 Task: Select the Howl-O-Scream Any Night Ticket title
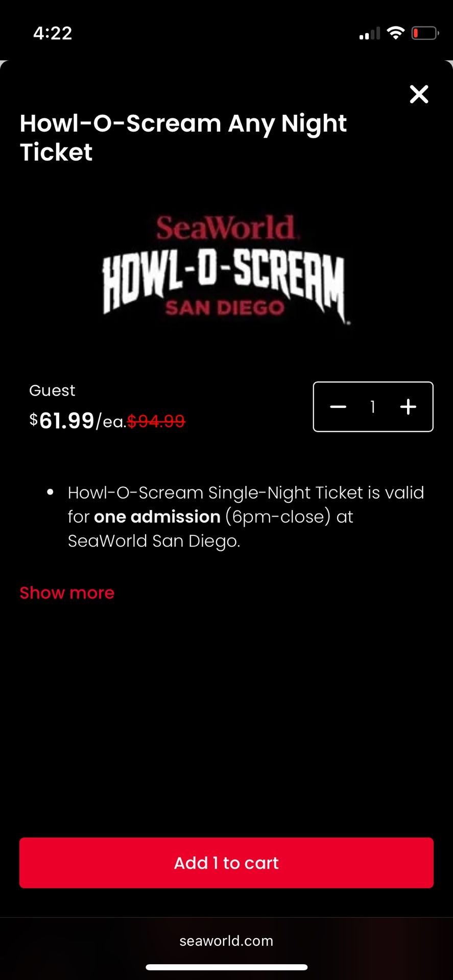pos(183,137)
